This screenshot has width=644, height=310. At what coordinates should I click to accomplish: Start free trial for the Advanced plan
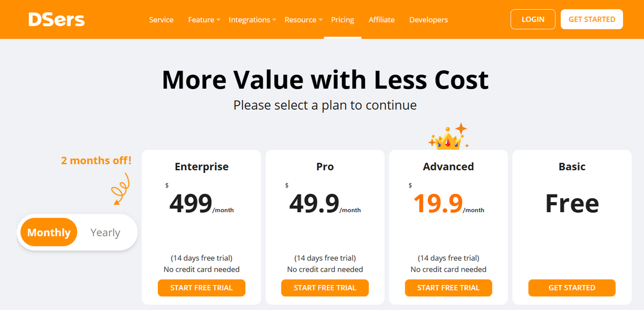point(448,287)
